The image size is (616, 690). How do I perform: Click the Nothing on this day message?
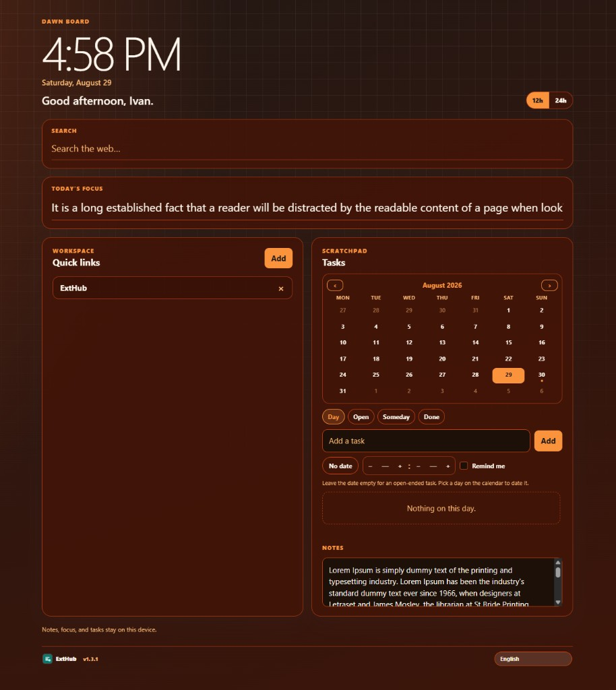tap(441, 509)
